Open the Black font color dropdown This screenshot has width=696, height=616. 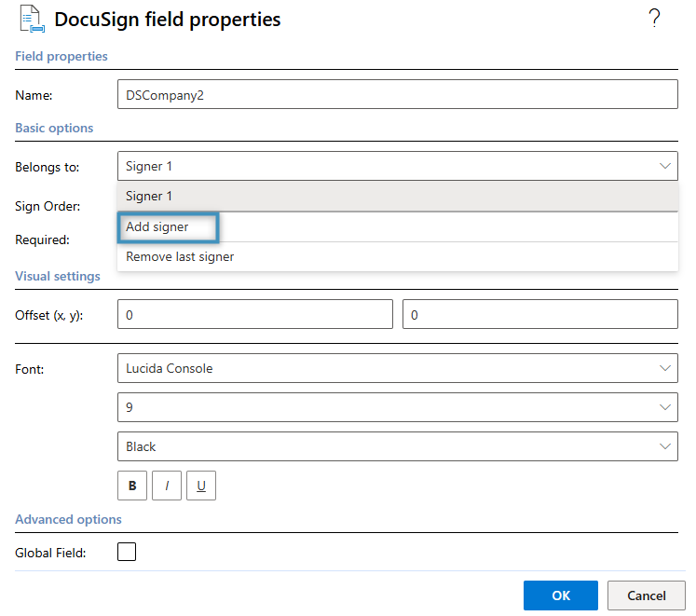397,446
